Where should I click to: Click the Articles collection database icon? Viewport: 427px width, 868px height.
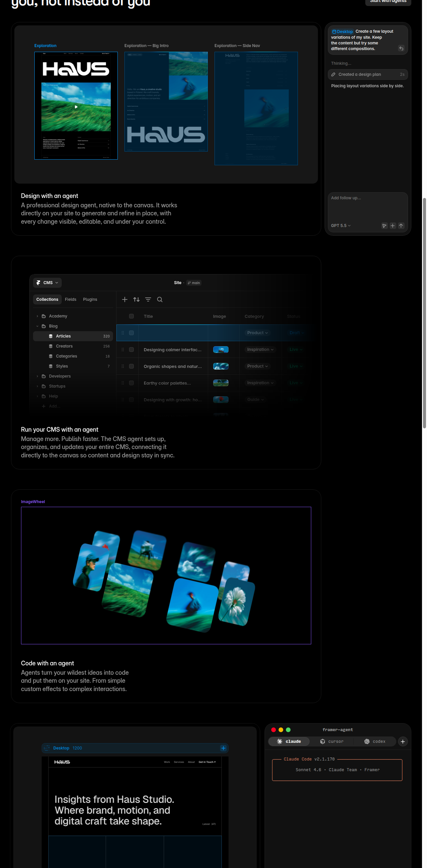[x=51, y=336]
